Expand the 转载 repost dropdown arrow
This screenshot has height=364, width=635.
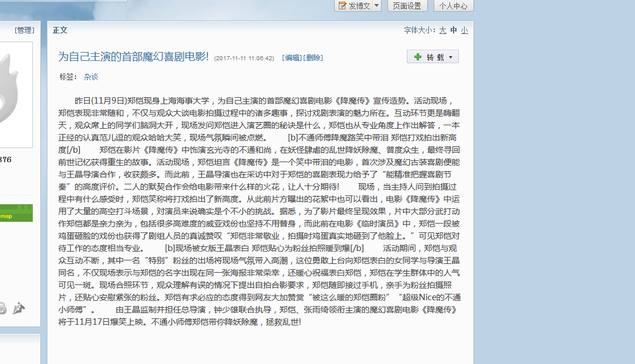coord(451,57)
